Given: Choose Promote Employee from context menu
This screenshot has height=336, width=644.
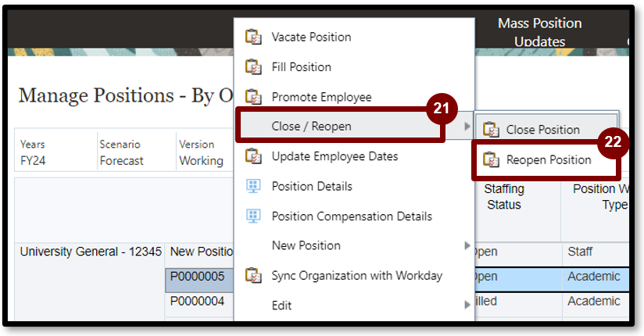Looking at the screenshot, I should 321,98.
